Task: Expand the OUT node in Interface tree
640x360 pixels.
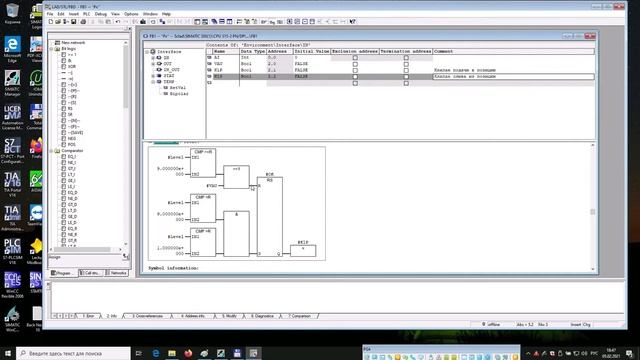Action: click(153, 64)
